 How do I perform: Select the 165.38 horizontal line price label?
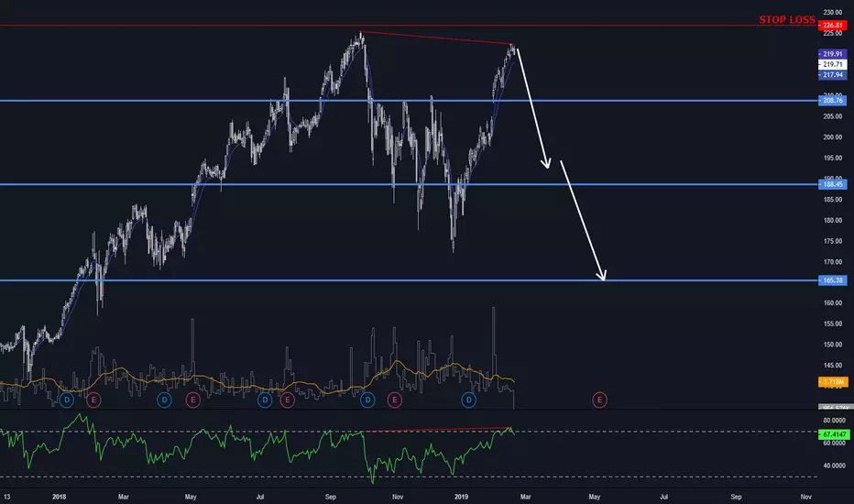(x=833, y=280)
